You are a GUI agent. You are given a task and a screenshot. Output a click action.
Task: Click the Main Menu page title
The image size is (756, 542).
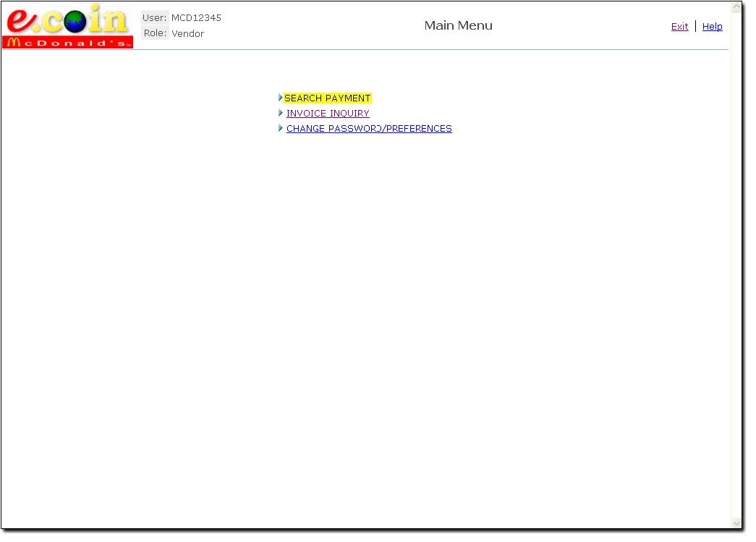458,25
